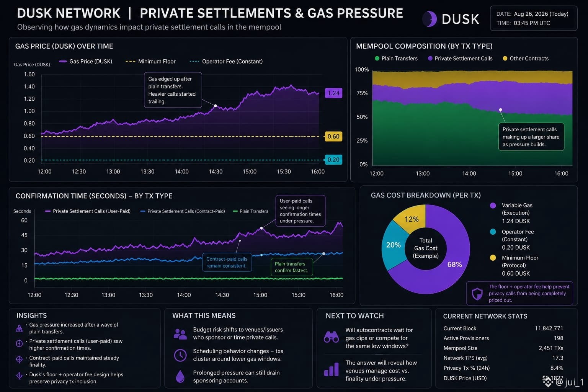
Task: Click the yellow 0.60 minimum floor value tag
Action: coord(333,136)
